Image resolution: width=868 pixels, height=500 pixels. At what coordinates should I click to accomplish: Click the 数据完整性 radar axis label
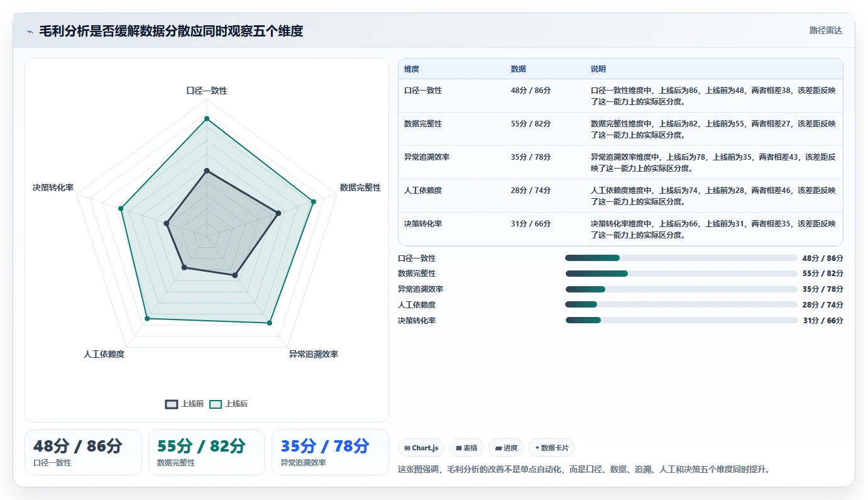pos(360,187)
